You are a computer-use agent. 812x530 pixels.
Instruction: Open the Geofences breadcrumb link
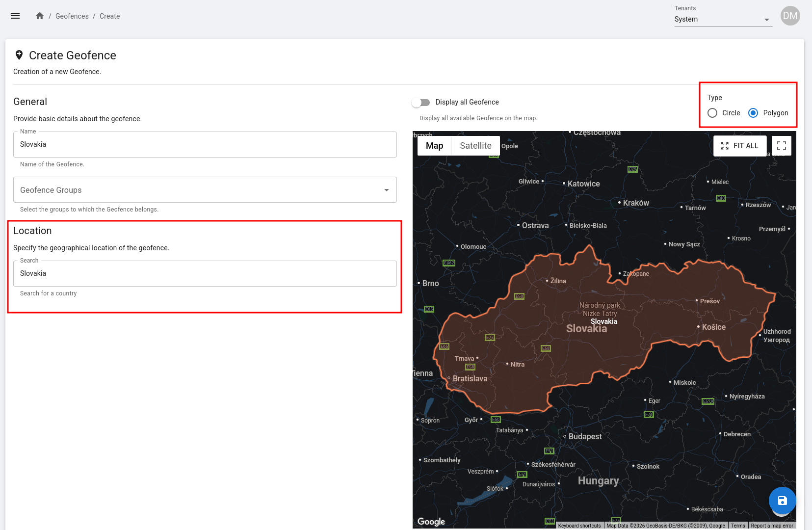click(72, 16)
